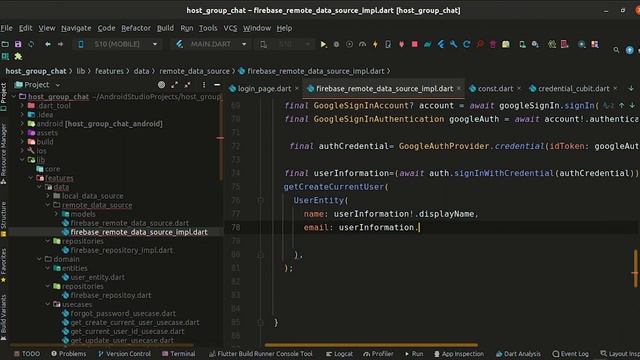Navigate back with the left arrow icon
Viewport: 640px width, 360px height.
tap(48, 44)
